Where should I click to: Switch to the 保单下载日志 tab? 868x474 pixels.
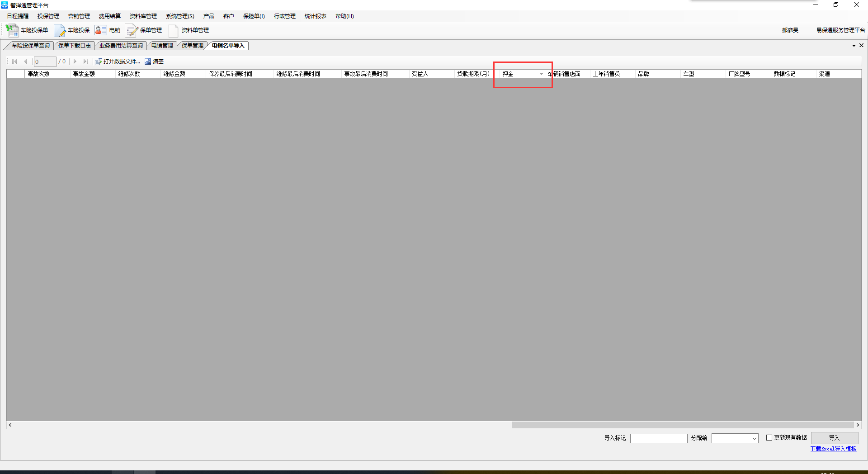click(75, 46)
